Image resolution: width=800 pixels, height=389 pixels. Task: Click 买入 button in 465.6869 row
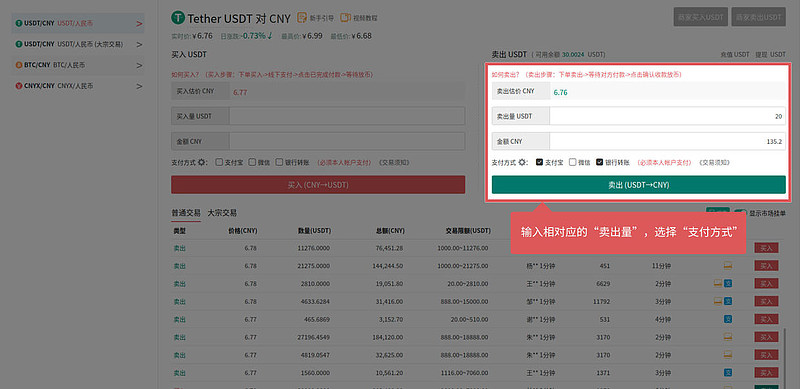coord(766,319)
